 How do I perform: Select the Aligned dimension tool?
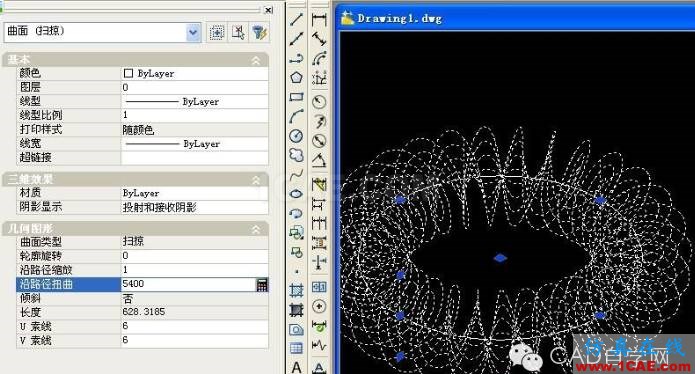(319, 39)
